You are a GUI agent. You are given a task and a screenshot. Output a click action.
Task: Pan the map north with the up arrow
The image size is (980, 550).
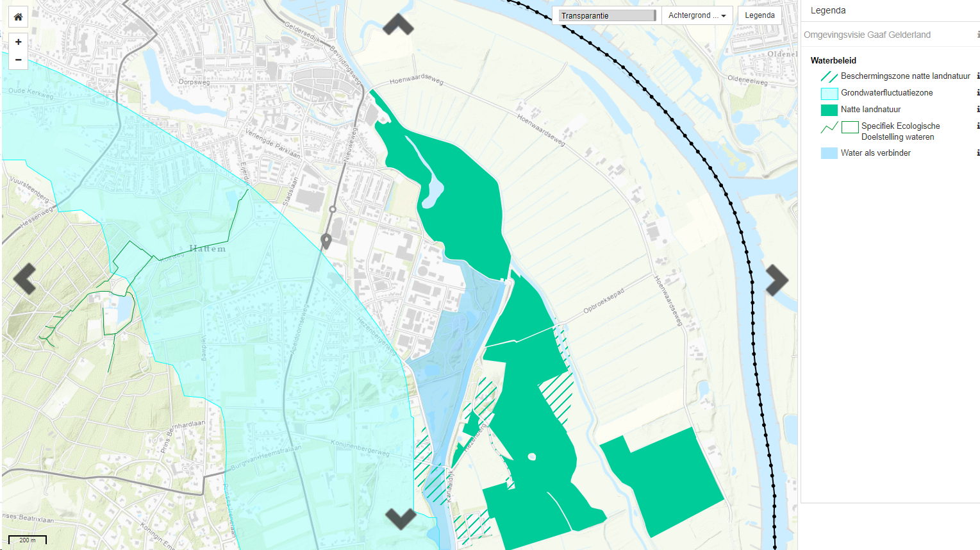point(398,24)
